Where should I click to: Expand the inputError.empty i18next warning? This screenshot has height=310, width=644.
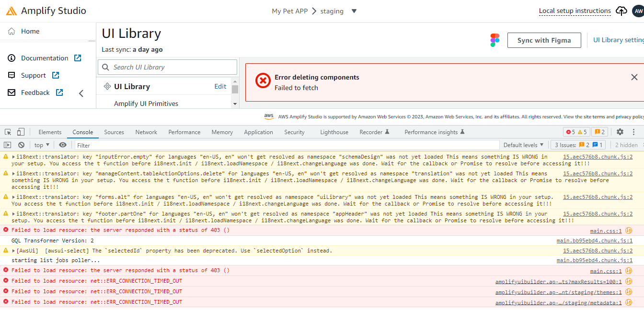click(13, 157)
